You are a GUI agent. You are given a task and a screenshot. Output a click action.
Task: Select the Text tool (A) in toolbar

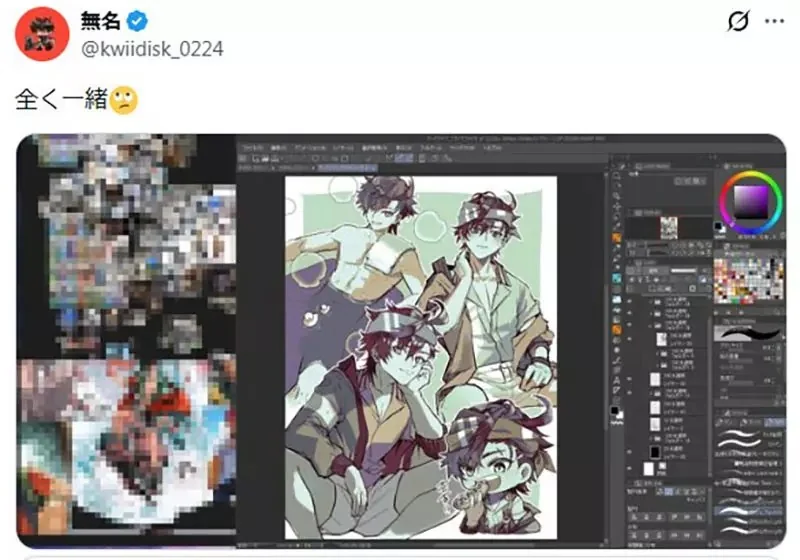(616, 380)
